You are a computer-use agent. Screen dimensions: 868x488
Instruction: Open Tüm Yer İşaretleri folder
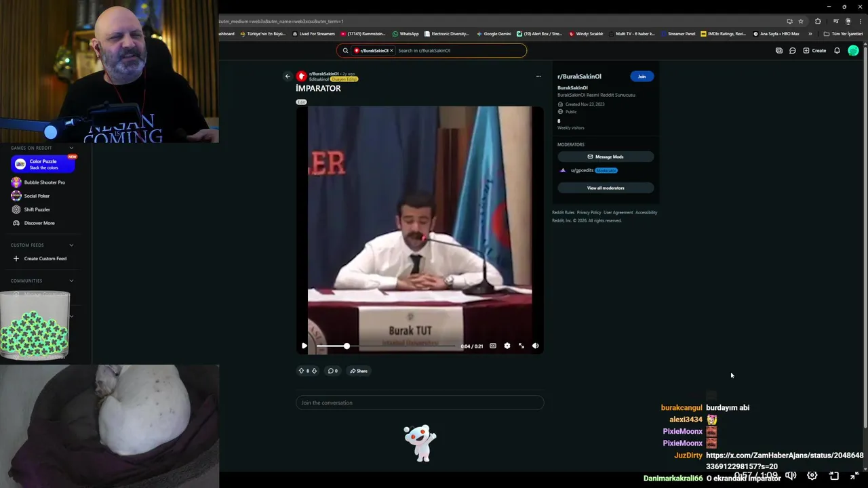pyautogui.click(x=844, y=33)
